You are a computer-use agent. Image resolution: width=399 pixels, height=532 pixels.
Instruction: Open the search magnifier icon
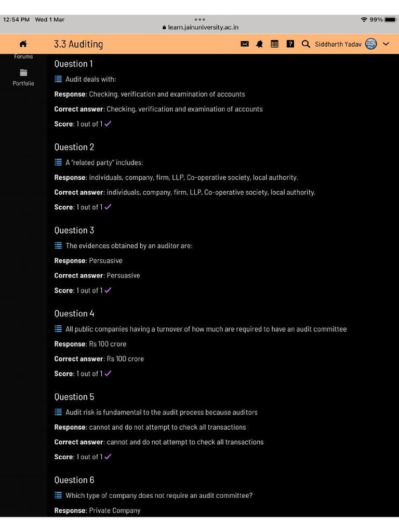click(305, 44)
